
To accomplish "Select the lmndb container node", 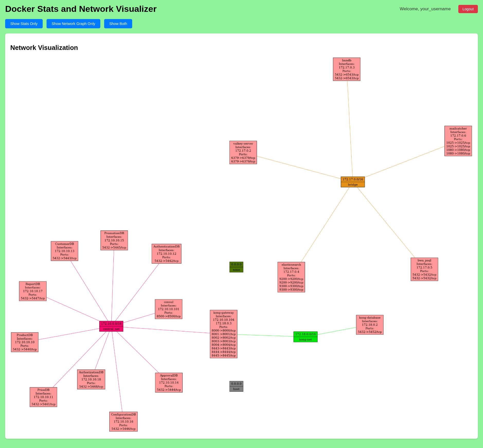I will pyautogui.click(x=347, y=69).
